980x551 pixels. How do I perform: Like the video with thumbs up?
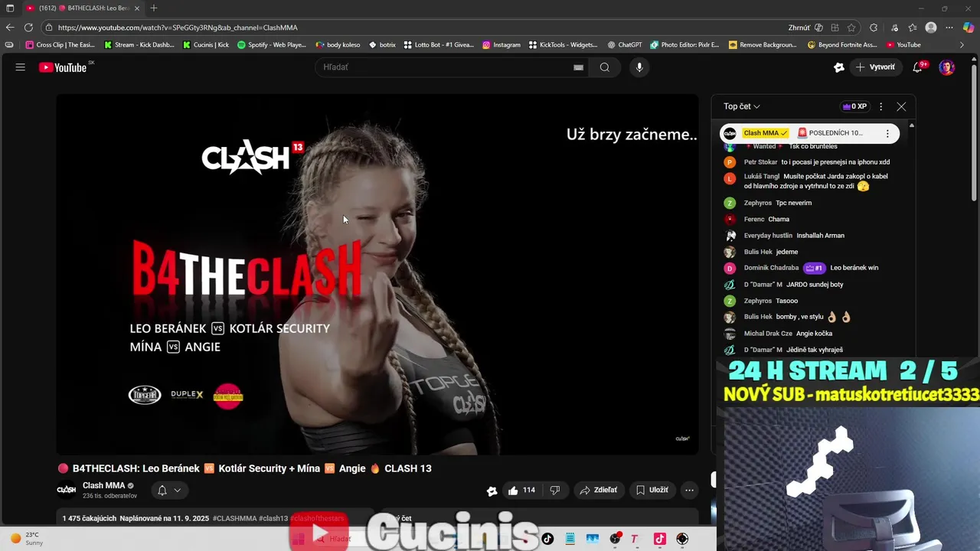[x=521, y=491]
